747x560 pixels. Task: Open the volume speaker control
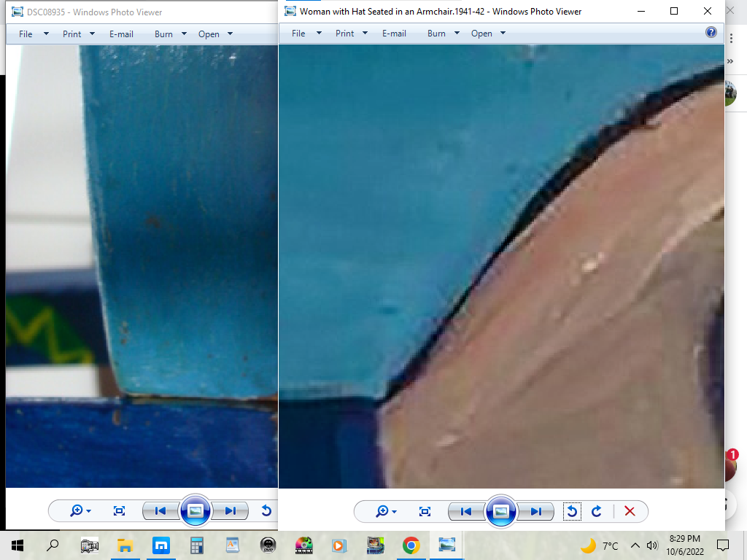click(x=652, y=545)
